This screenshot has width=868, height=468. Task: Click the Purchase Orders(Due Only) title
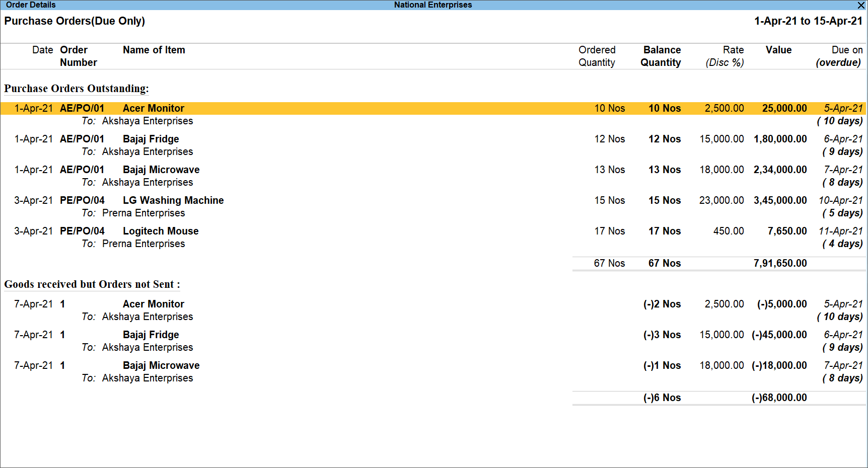point(75,21)
